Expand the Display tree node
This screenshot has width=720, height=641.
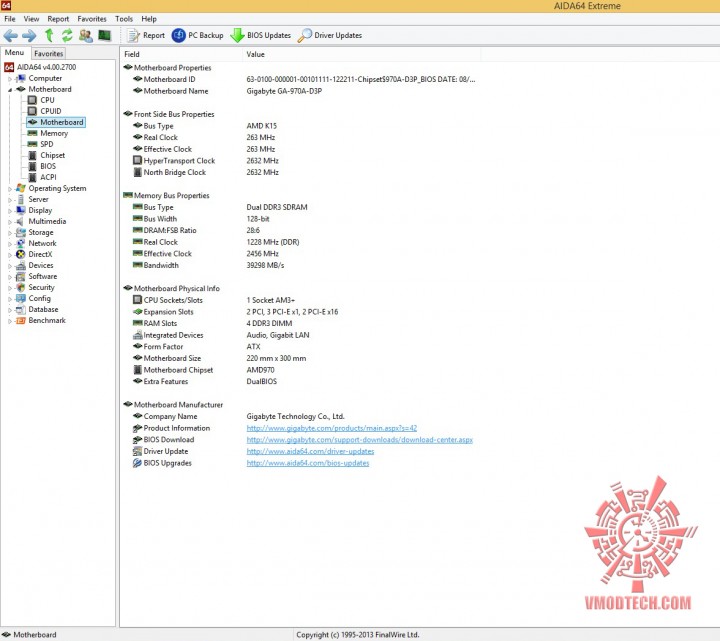(x=10, y=211)
